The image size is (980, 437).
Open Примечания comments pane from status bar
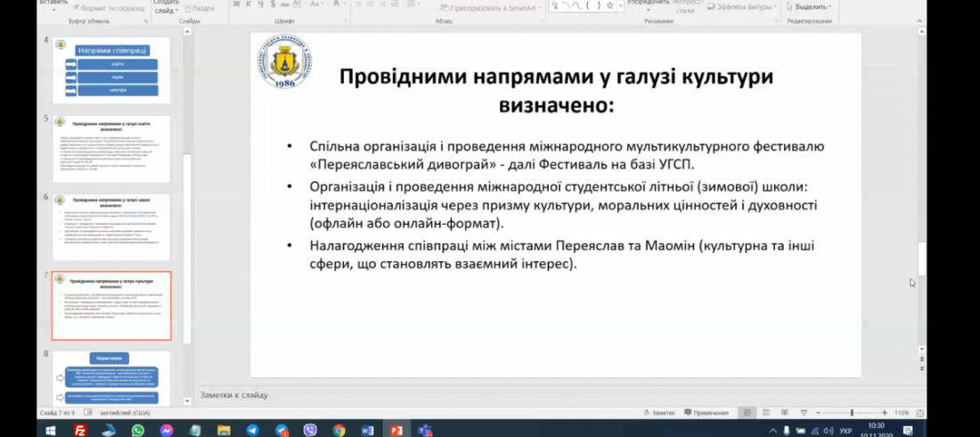coord(706,413)
